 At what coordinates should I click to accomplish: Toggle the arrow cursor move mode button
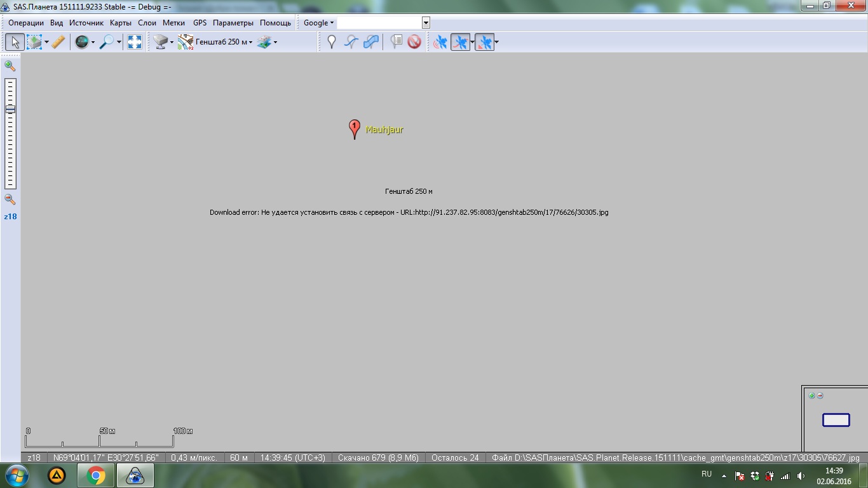pyautogui.click(x=15, y=43)
